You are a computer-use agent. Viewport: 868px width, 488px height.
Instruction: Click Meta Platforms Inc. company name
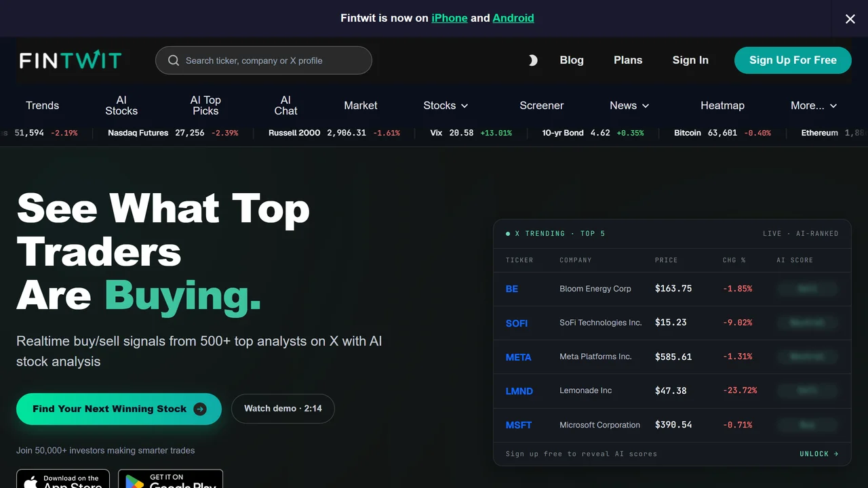595,357
